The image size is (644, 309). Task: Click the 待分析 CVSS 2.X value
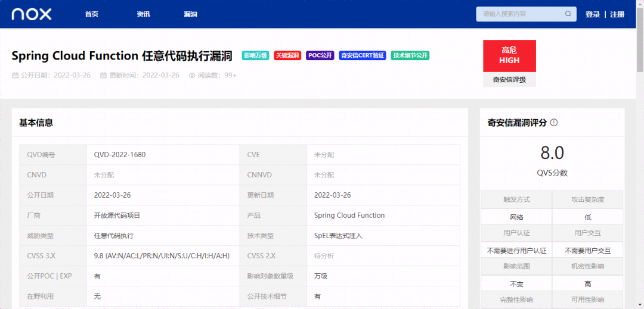[324, 256]
